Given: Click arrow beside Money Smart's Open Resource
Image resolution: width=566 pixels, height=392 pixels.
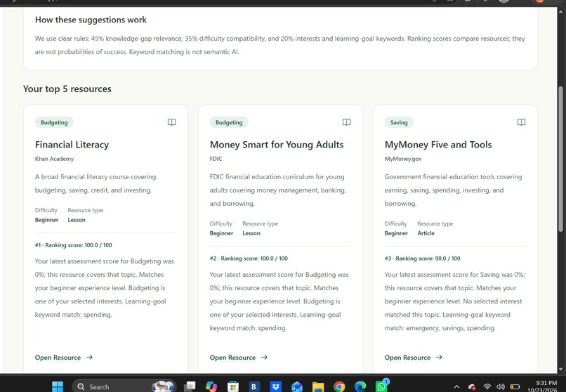Looking at the screenshot, I should click(x=264, y=358).
